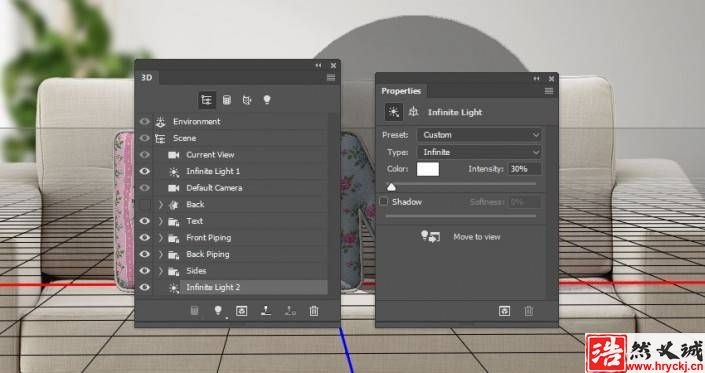705x373 pixels.
Task: Hide the Infinite Light 1 layer
Action: point(145,171)
